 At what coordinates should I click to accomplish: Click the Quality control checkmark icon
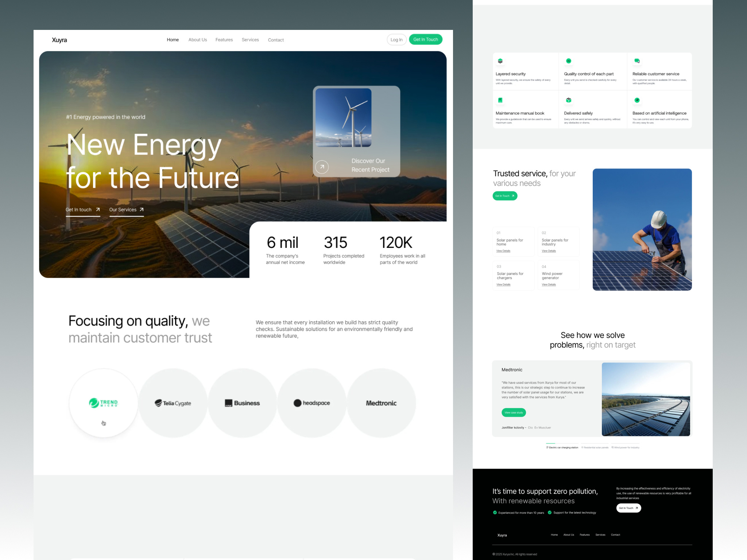[568, 61]
